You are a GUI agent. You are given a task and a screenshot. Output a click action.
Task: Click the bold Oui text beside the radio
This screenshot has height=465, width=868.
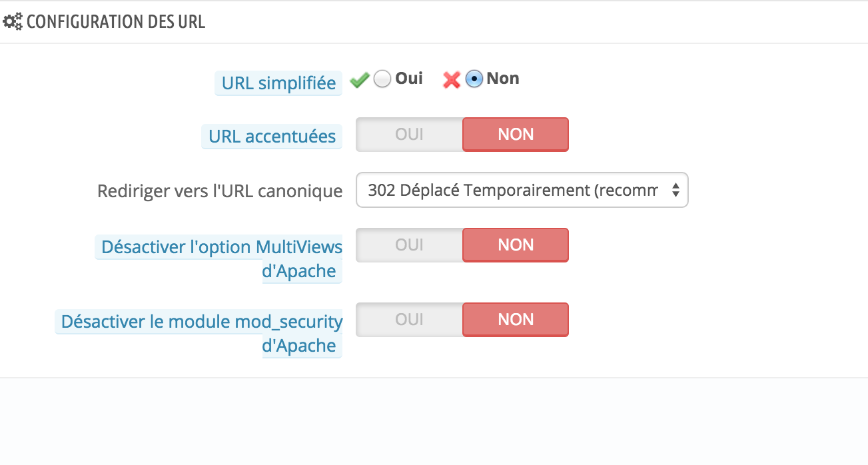[x=409, y=79]
